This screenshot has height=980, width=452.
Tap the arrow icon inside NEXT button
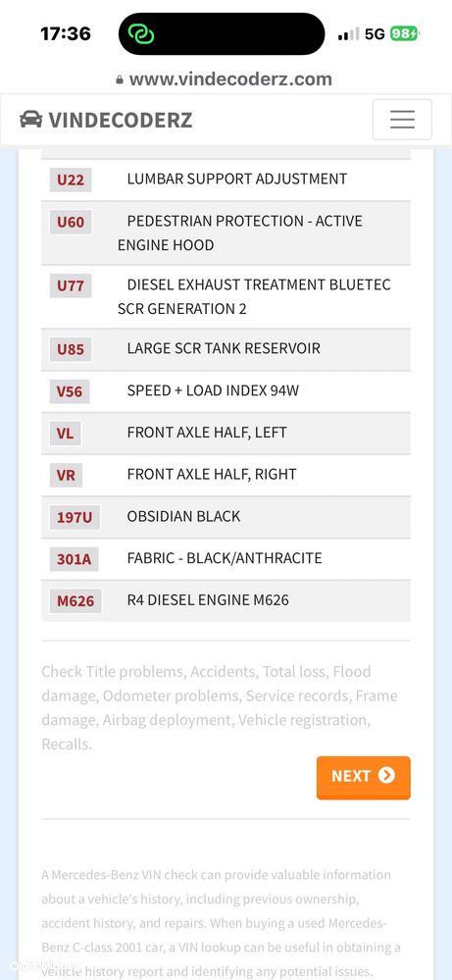[386, 776]
